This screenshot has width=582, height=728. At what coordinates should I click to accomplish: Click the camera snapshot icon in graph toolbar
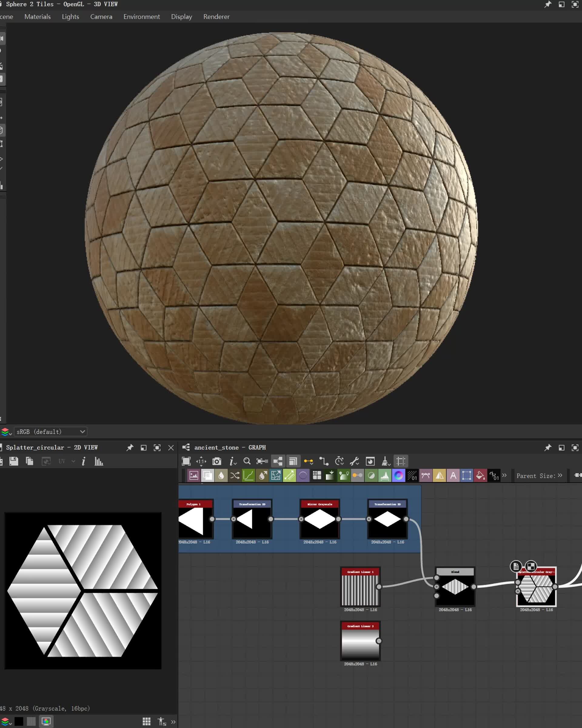[x=217, y=461]
